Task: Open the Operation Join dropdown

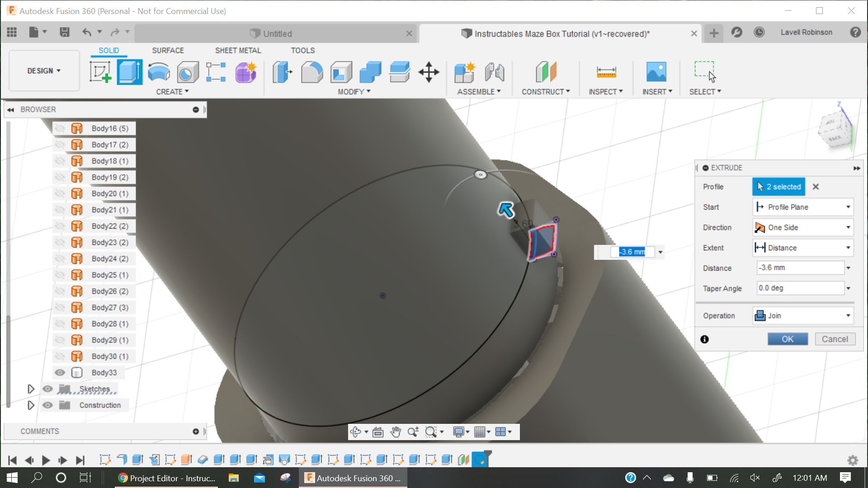Action: (x=803, y=315)
